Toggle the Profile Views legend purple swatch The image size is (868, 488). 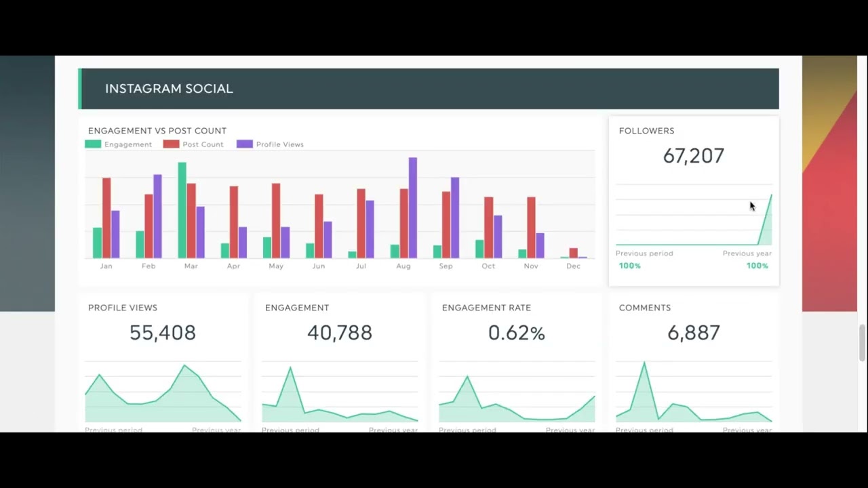245,144
